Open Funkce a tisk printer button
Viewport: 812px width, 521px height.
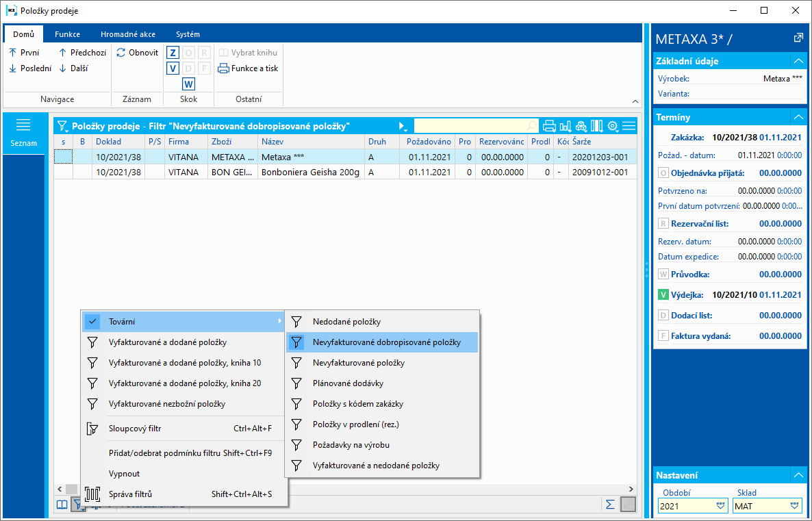tap(248, 68)
